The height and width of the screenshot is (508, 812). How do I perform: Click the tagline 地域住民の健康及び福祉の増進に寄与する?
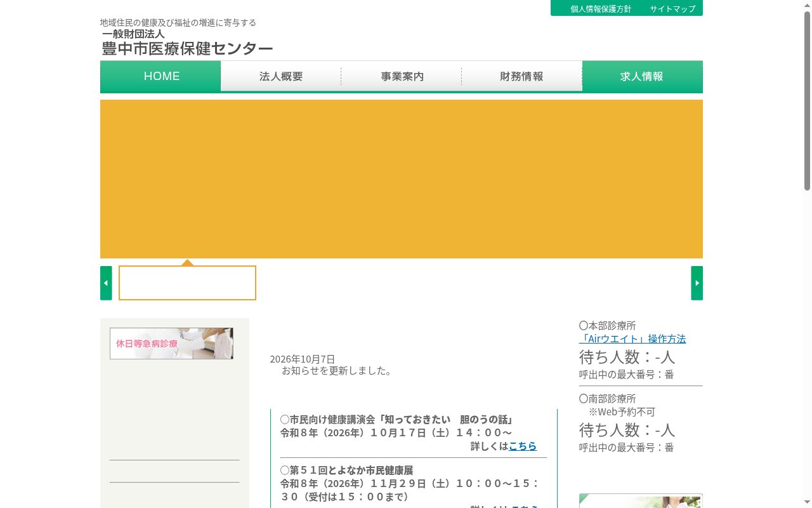(178, 22)
